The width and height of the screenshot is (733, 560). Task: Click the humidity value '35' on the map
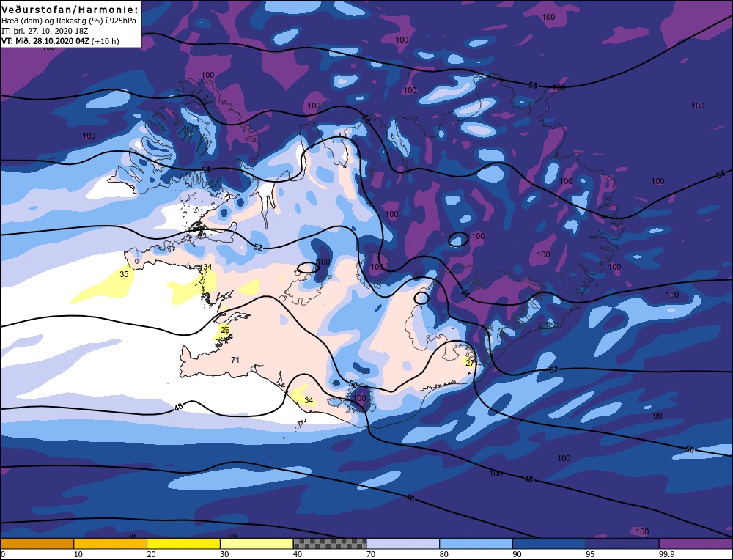[x=124, y=274]
